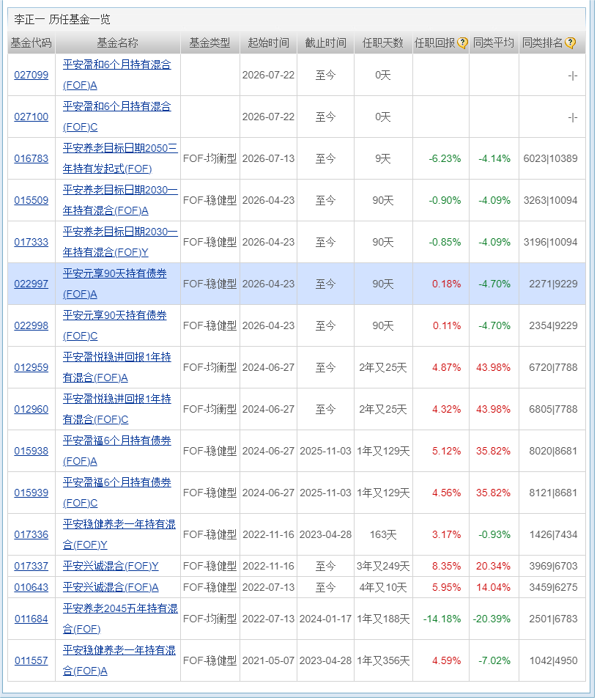The width and height of the screenshot is (597, 700).
Task: Open 平安元享90天持有债券(FOF)C link
Action: pos(115,326)
